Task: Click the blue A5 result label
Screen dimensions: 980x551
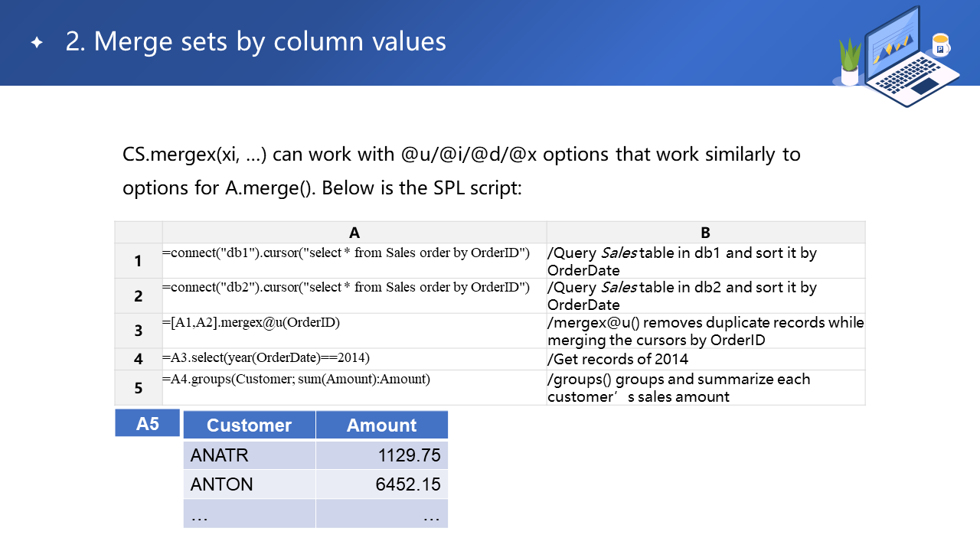Action: (x=147, y=423)
